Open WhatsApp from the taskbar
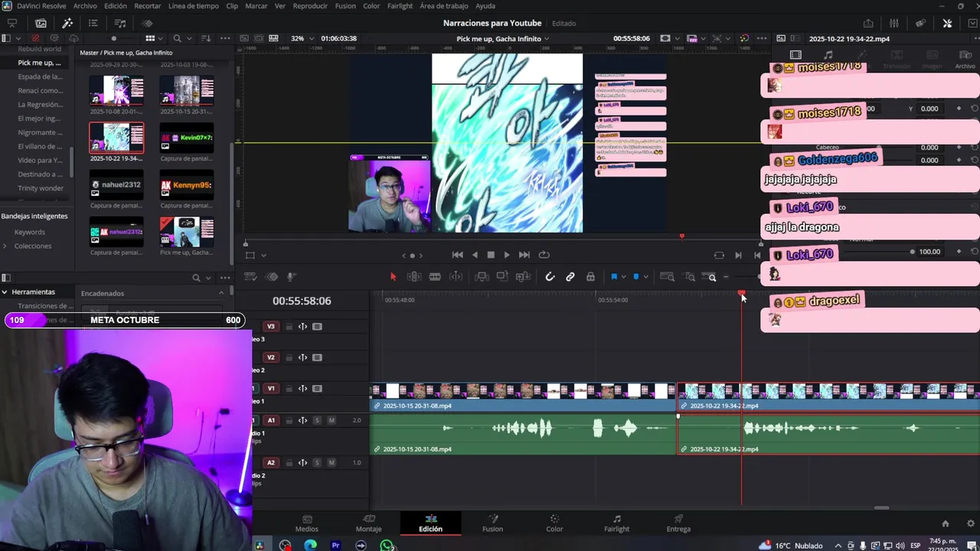980x551 pixels. click(387, 546)
